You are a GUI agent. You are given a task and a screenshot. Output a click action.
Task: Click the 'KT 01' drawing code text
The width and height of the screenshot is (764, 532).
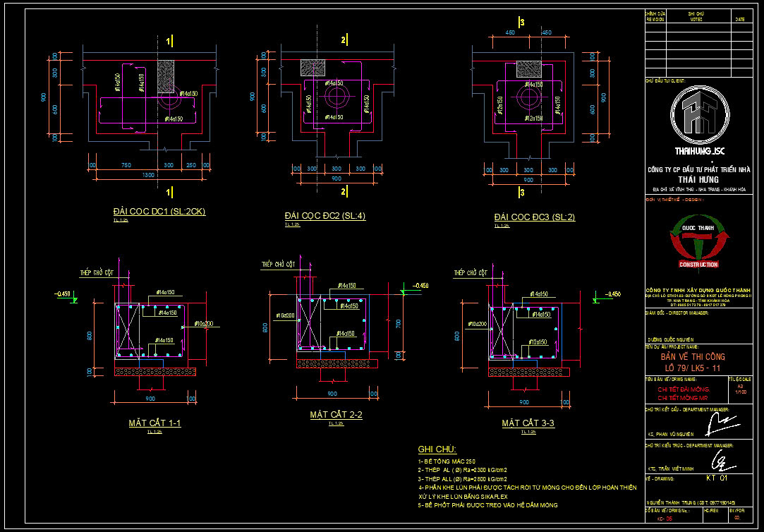tap(717, 478)
